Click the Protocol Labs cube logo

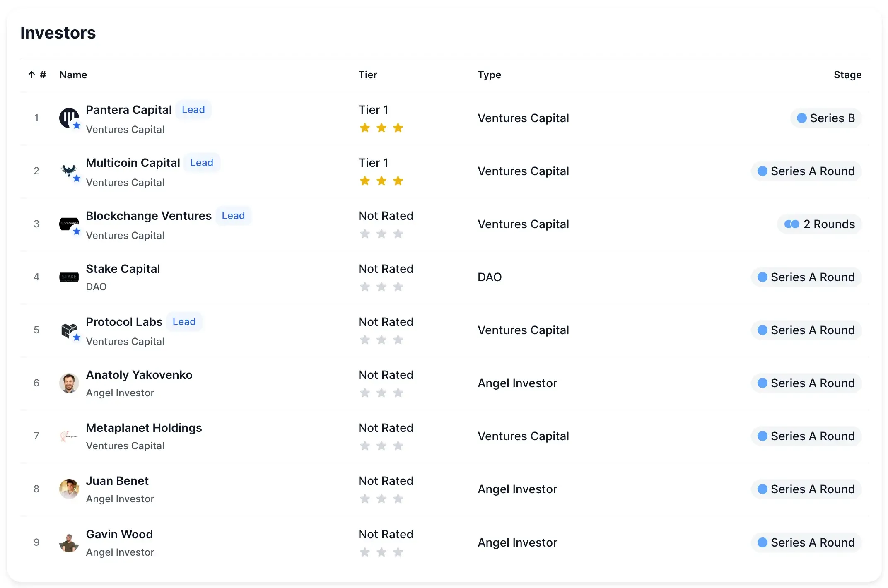[69, 330]
